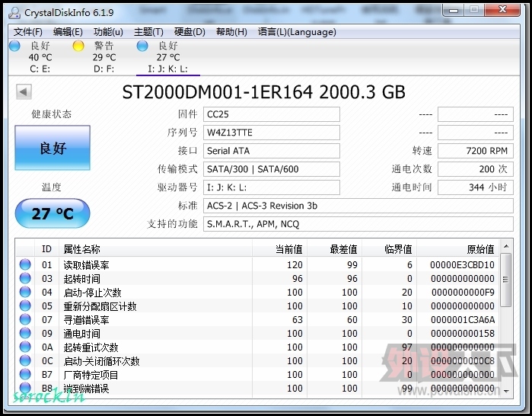Screen dimensions: 532x416
Task: Click the 原始值 column header
Action: [x=457, y=249]
